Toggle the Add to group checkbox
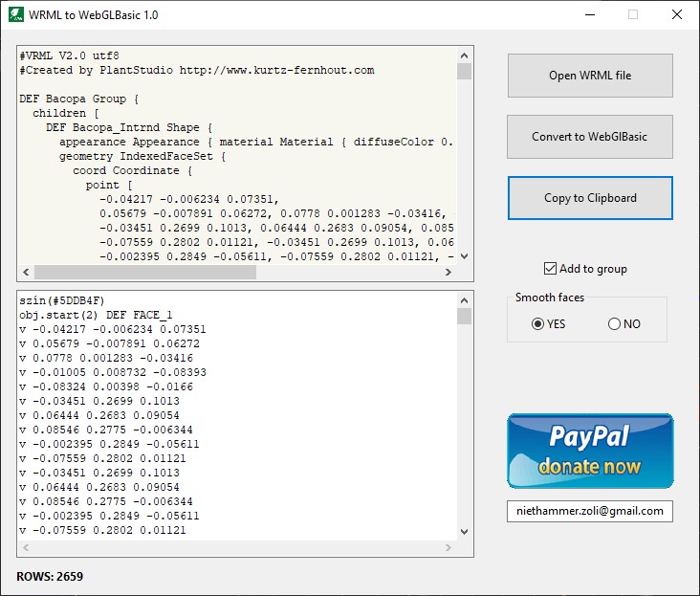Image resolution: width=700 pixels, height=596 pixels. [550, 268]
